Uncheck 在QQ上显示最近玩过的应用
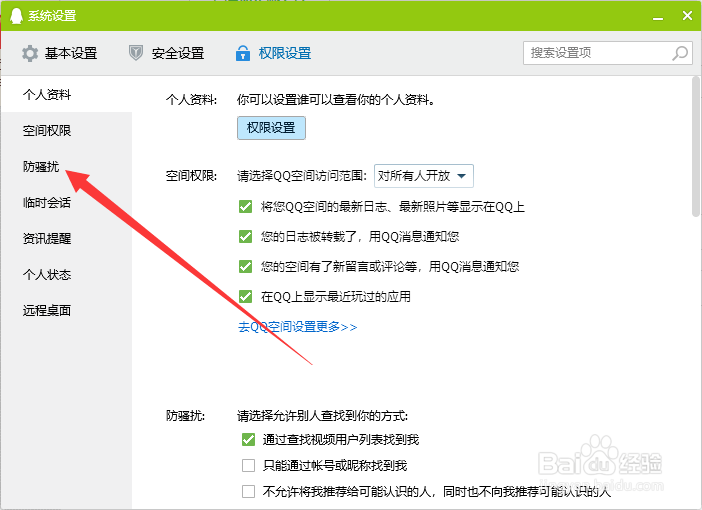702x510 pixels. pyautogui.click(x=245, y=296)
